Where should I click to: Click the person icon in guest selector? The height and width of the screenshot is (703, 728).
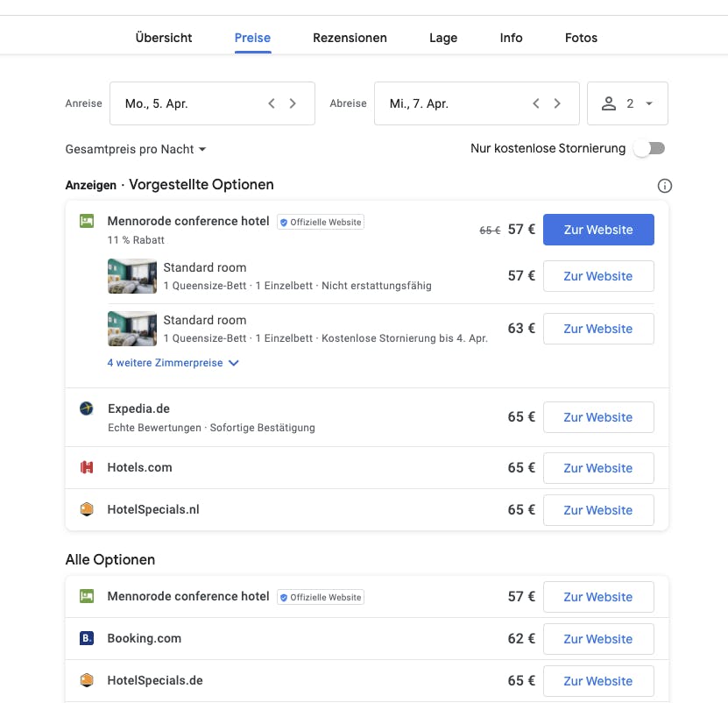pyautogui.click(x=609, y=103)
